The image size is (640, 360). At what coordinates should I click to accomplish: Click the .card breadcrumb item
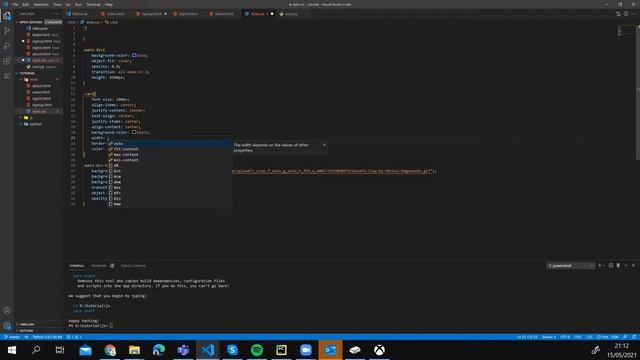coord(111,22)
